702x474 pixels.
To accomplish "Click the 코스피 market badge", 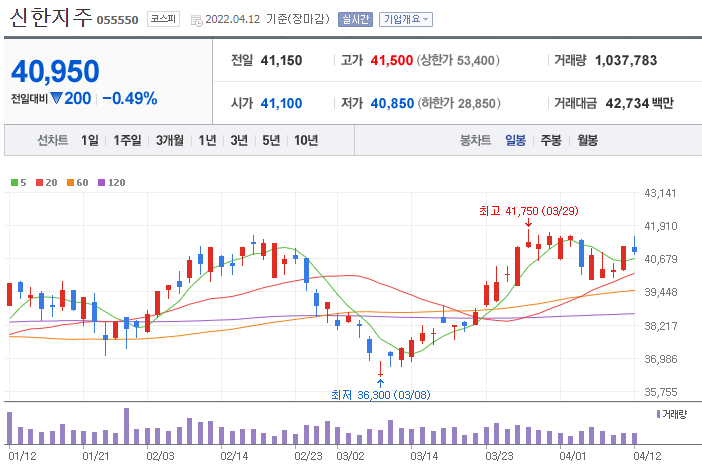I will point(163,19).
